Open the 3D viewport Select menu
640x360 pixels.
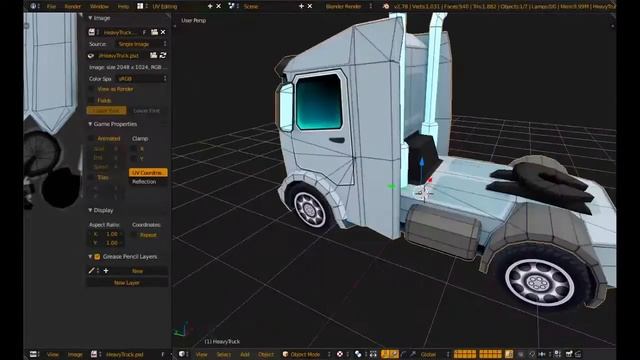point(224,354)
